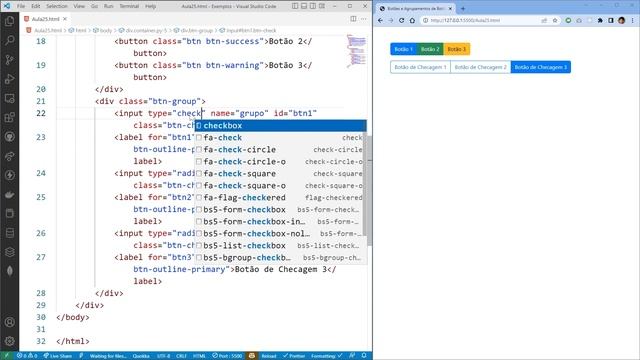Viewport: 640px width, 360px height.
Task: Toggle Botão de Checagem 1 in browser
Action: [x=420, y=67]
